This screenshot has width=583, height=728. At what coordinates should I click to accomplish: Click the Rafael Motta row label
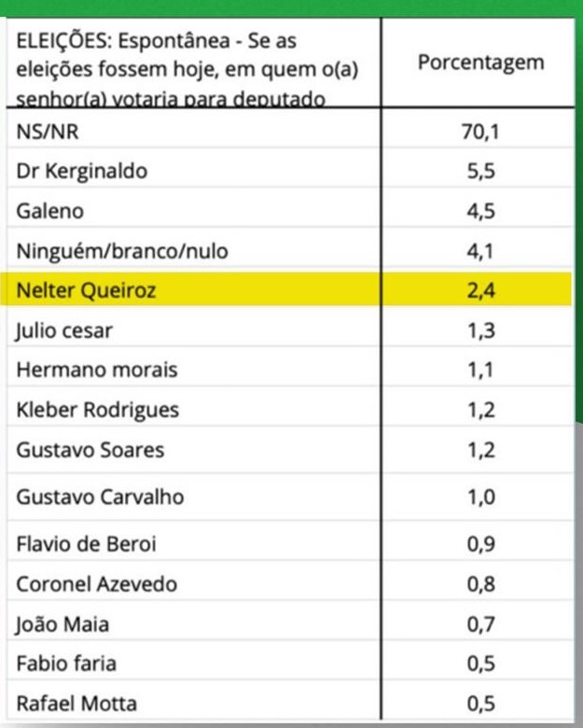coord(76,704)
